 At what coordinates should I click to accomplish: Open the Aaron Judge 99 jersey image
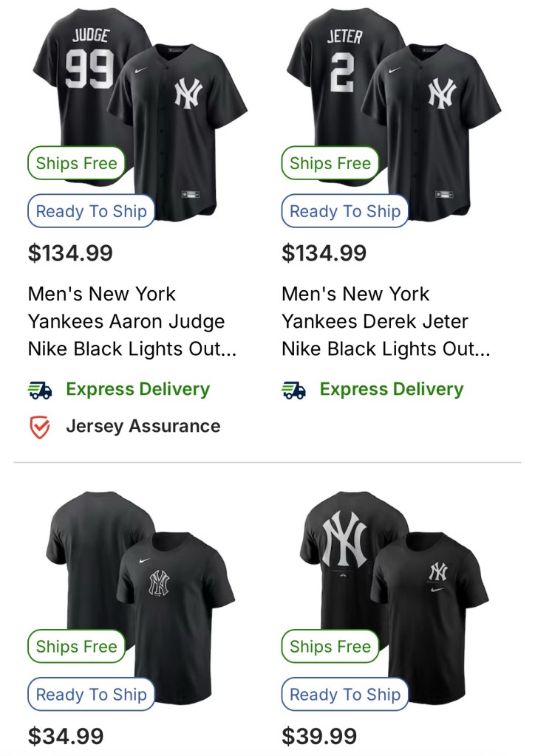click(x=140, y=103)
